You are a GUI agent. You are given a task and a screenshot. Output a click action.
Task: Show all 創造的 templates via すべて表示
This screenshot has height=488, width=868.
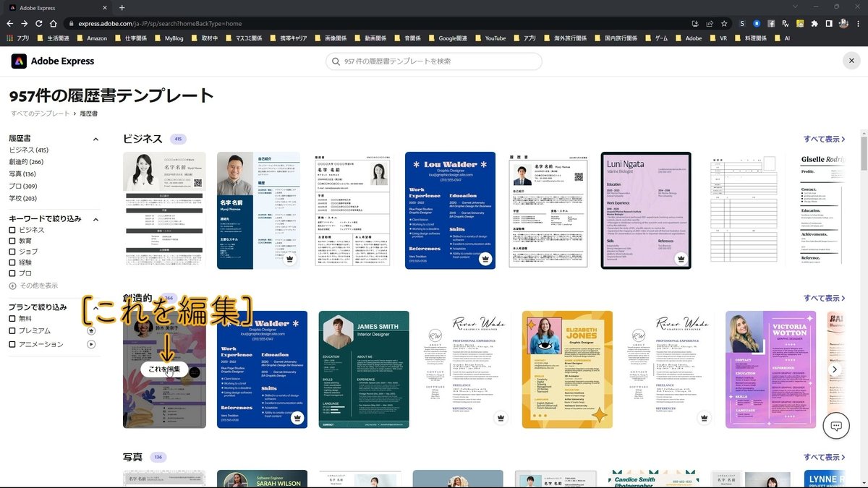click(824, 298)
